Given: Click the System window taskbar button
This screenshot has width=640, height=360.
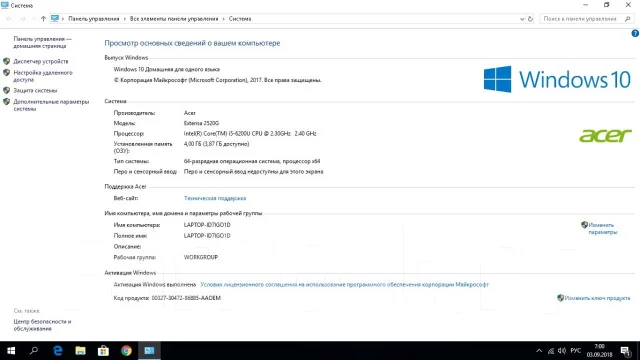Looking at the screenshot, I should tap(149, 351).
